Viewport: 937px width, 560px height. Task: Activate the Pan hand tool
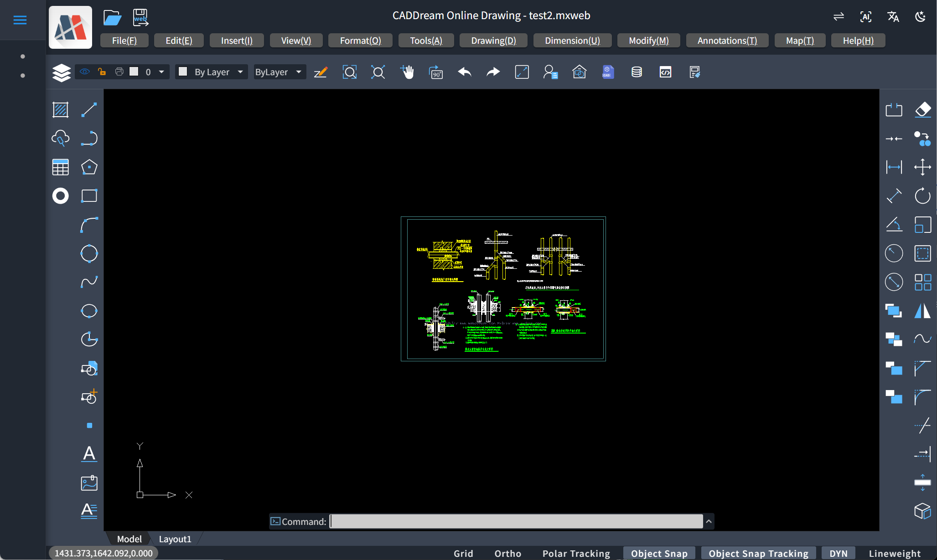point(407,72)
